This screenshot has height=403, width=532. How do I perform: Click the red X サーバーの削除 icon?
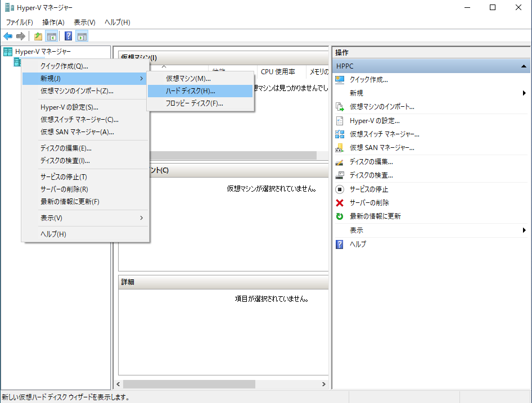pos(340,203)
